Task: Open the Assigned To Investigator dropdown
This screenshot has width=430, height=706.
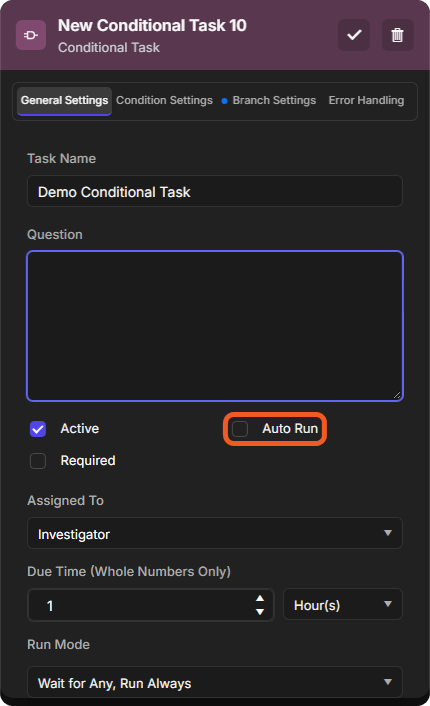Action: [x=215, y=534]
